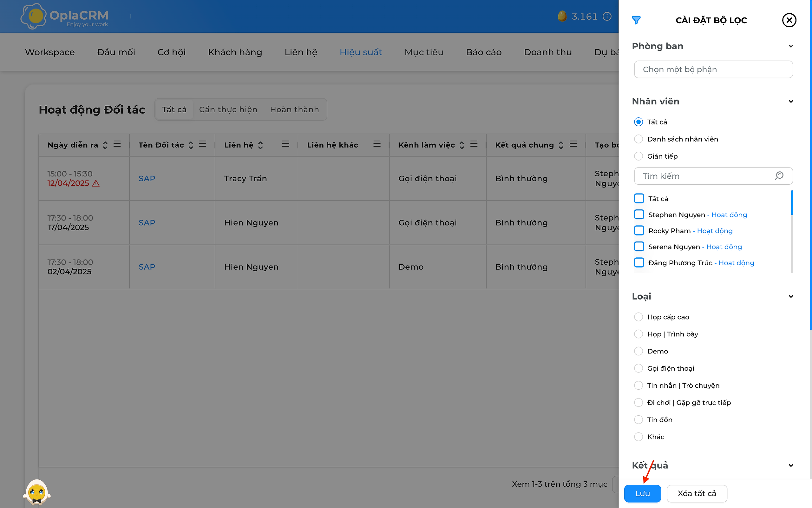Click Xóa tất cả button
Image resolution: width=812 pixels, height=508 pixels.
tap(697, 493)
